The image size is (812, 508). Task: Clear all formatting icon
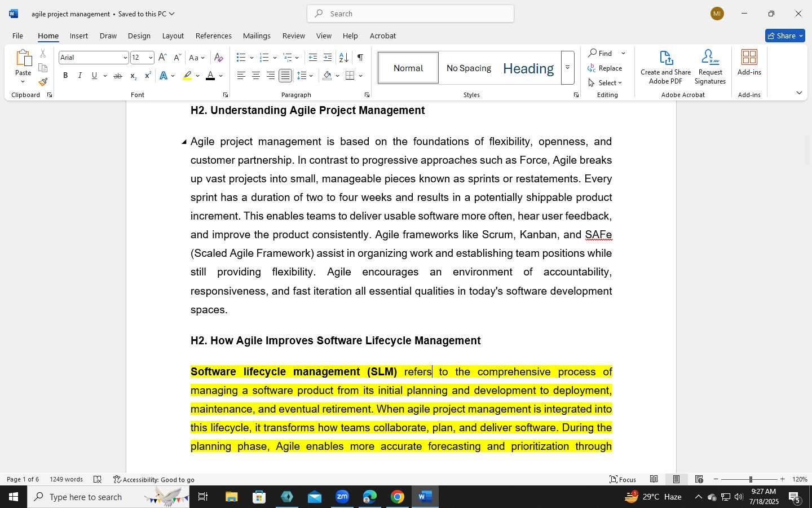click(x=219, y=58)
